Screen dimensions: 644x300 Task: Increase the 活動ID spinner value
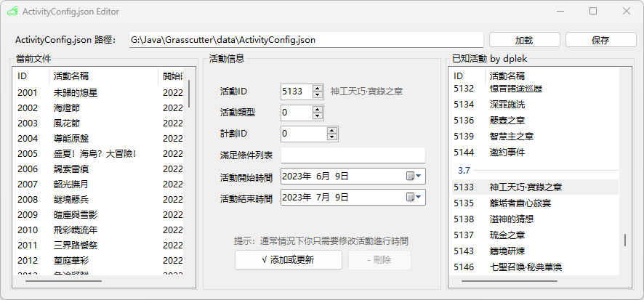click(318, 88)
